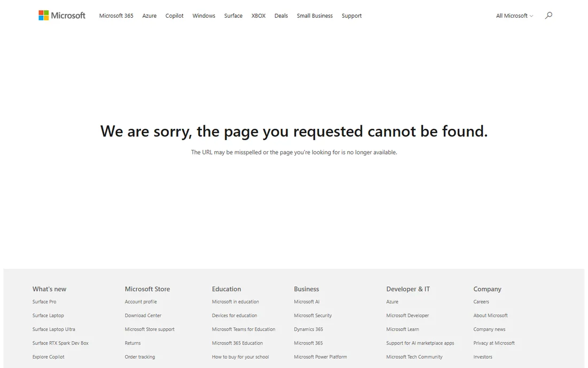Select Windows in the navigation bar
Screen dimensions: 588x368
(204, 16)
